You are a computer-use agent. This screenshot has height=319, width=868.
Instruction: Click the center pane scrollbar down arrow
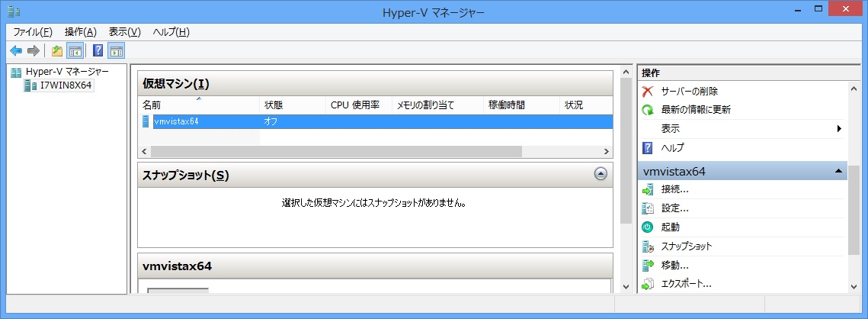tap(626, 287)
